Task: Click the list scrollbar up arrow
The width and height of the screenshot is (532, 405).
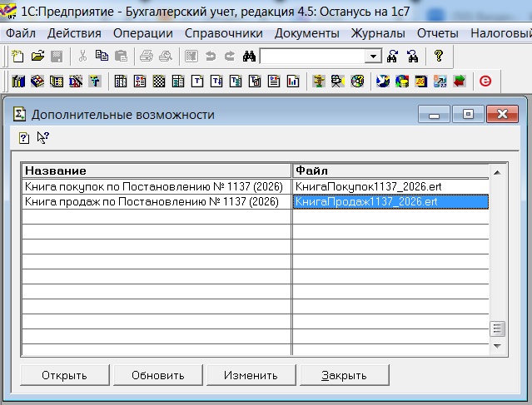Action: point(497,172)
